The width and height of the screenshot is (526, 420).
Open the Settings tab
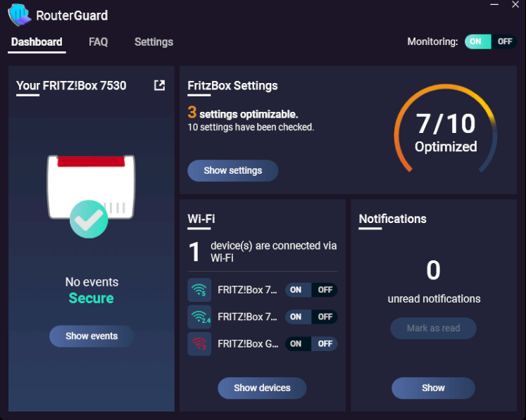pos(154,42)
